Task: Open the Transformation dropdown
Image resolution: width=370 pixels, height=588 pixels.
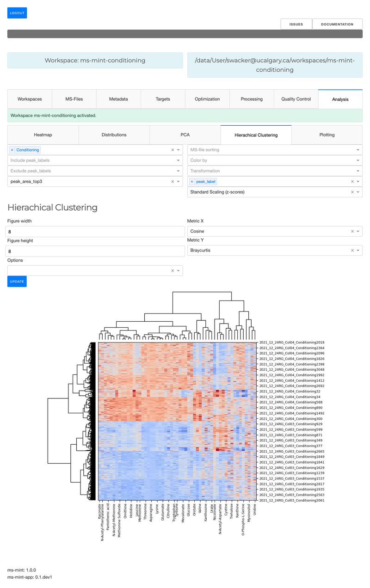Action: click(357, 171)
